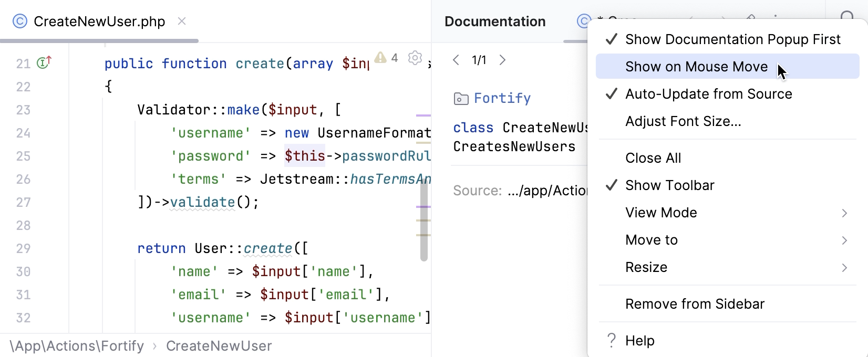Click the CreatesNewUsers interface name in documentation

(514, 146)
